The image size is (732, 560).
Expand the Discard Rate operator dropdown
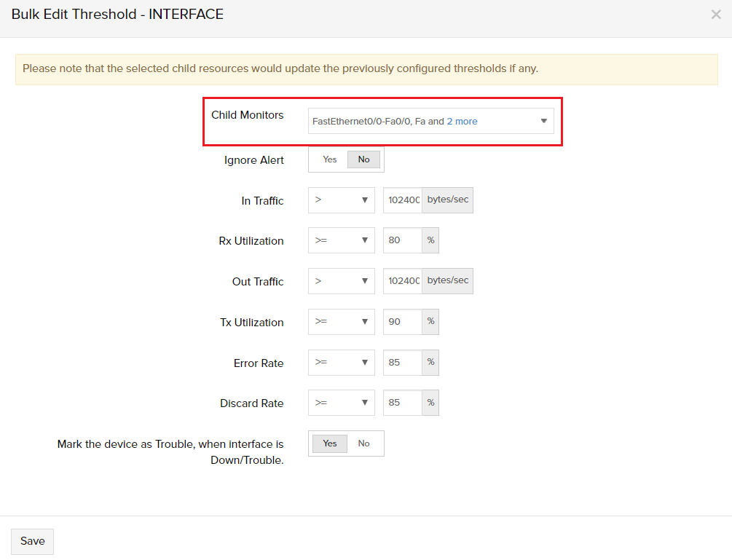[x=341, y=403]
